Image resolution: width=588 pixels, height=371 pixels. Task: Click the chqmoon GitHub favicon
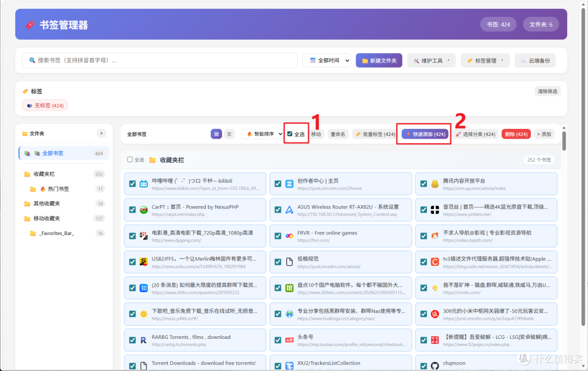(434, 366)
